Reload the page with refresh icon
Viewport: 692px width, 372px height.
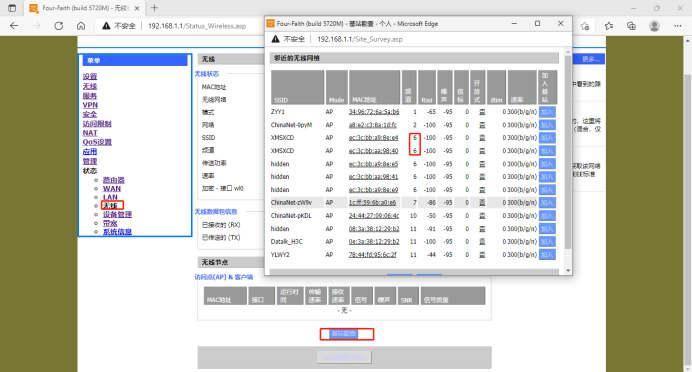[x=59, y=26]
